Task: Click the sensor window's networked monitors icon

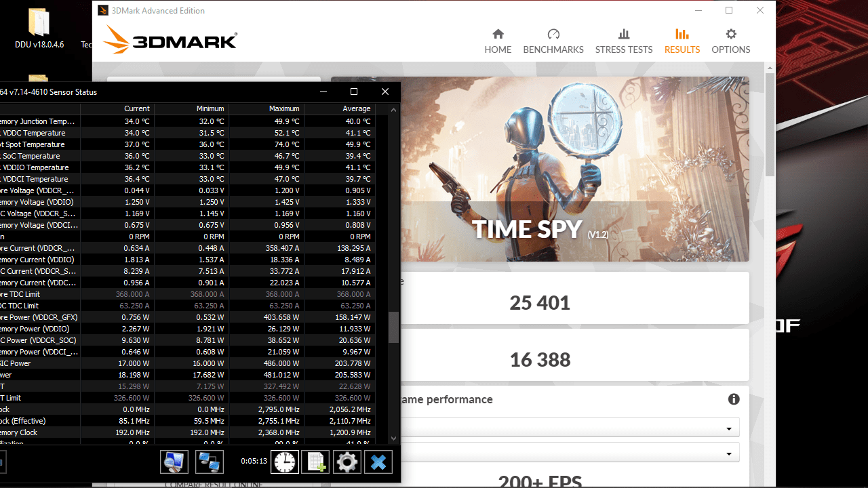Action: [210, 462]
